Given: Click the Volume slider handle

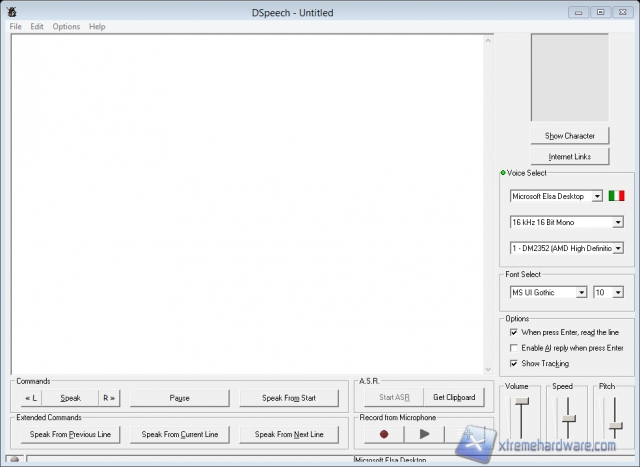Looking at the screenshot, I should click(x=520, y=402).
